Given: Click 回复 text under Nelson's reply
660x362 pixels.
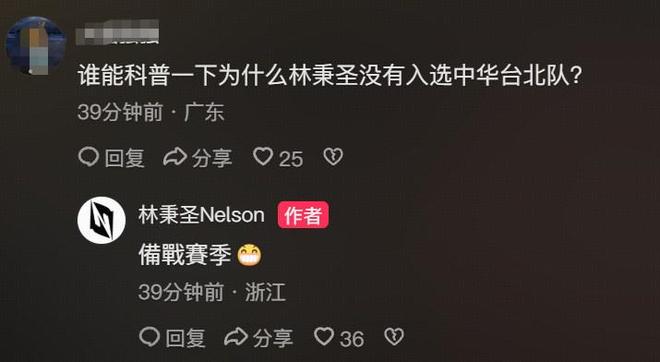Looking at the screenshot, I should pos(185,338).
